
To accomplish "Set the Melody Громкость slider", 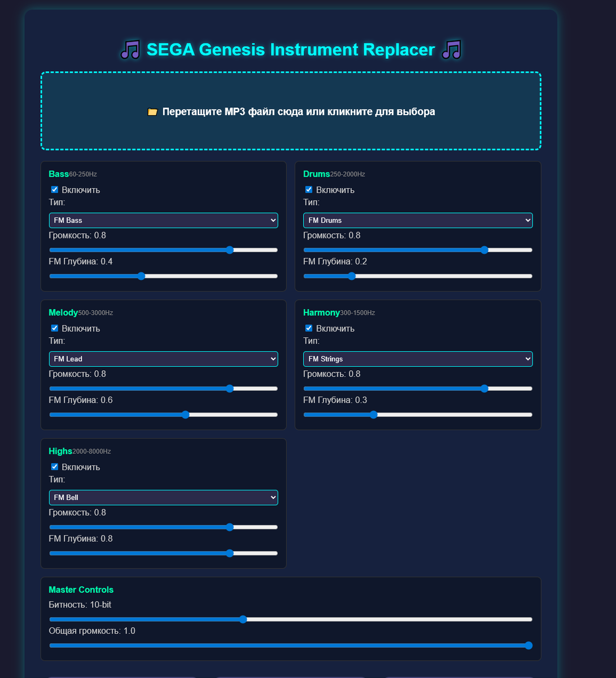I will (164, 388).
